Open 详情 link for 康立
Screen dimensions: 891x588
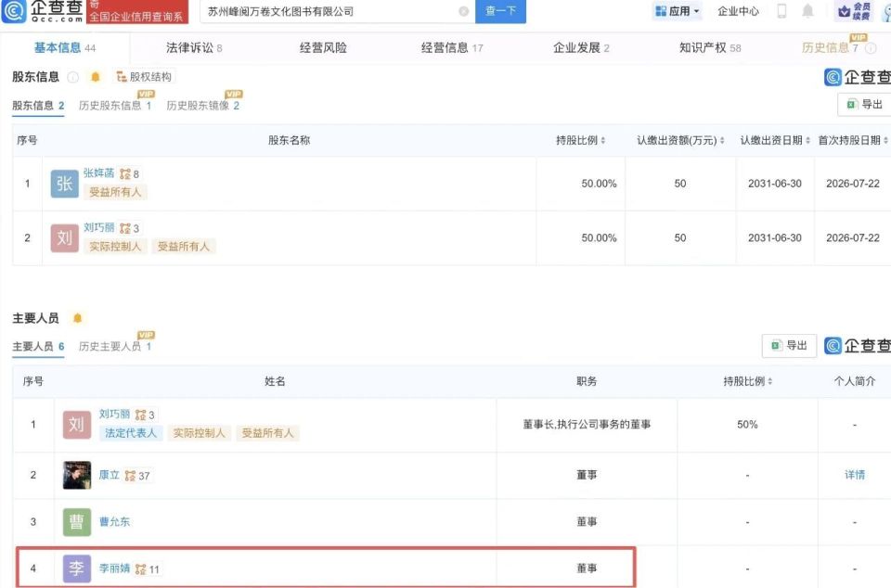(x=854, y=475)
